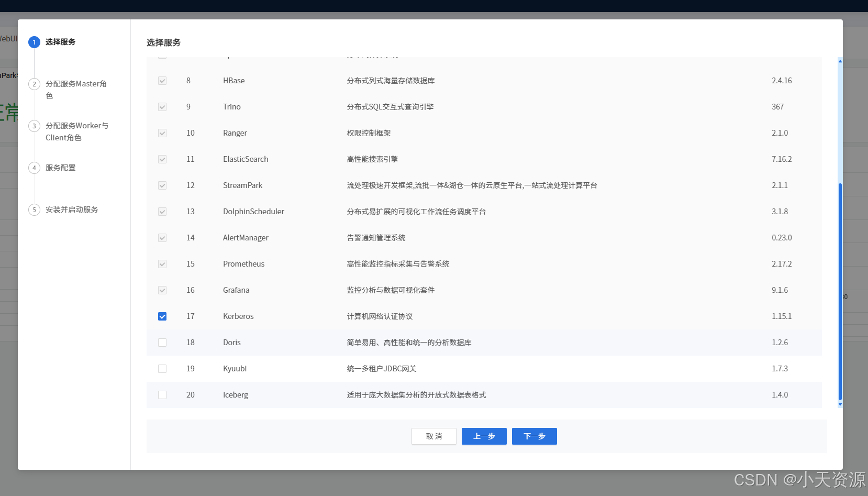This screenshot has width=868, height=496.
Task: Click the 取消 cancel button
Action: [434, 436]
